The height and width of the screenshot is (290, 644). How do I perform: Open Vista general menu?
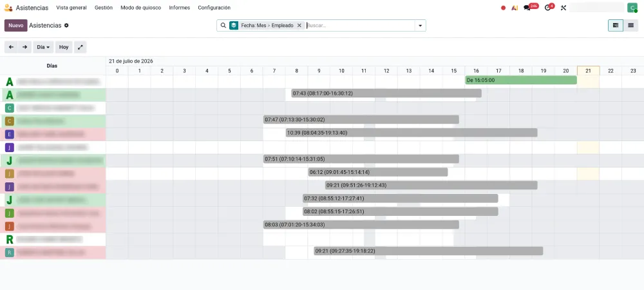pos(71,8)
